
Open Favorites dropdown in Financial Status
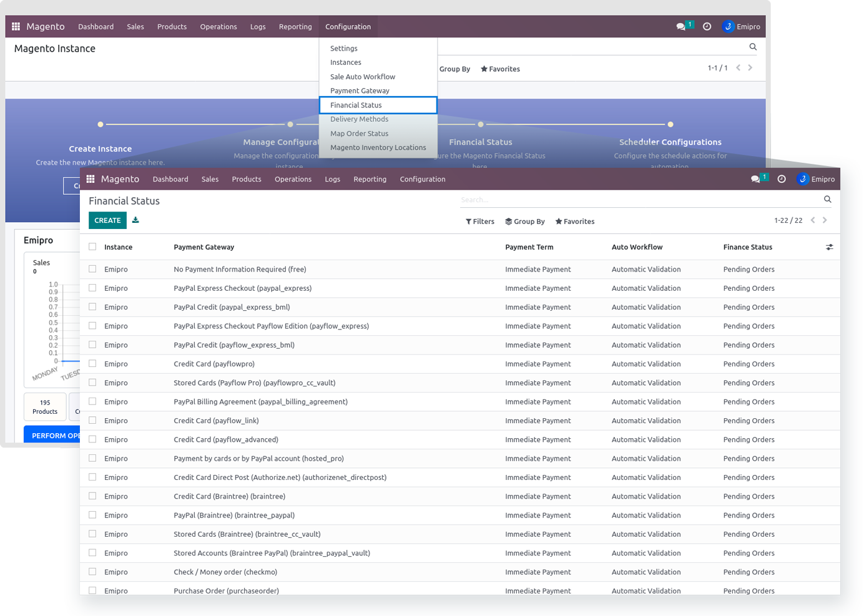(574, 222)
